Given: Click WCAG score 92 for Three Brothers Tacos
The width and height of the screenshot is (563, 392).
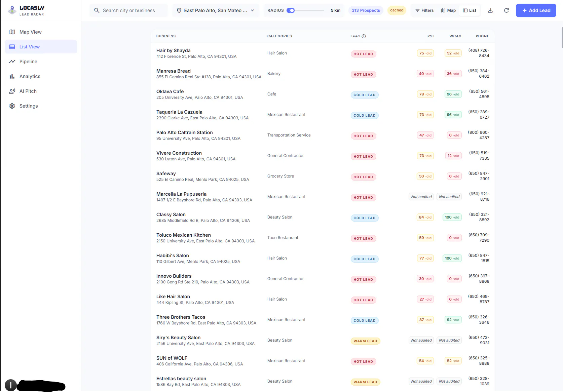Looking at the screenshot, I should pos(453,320).
